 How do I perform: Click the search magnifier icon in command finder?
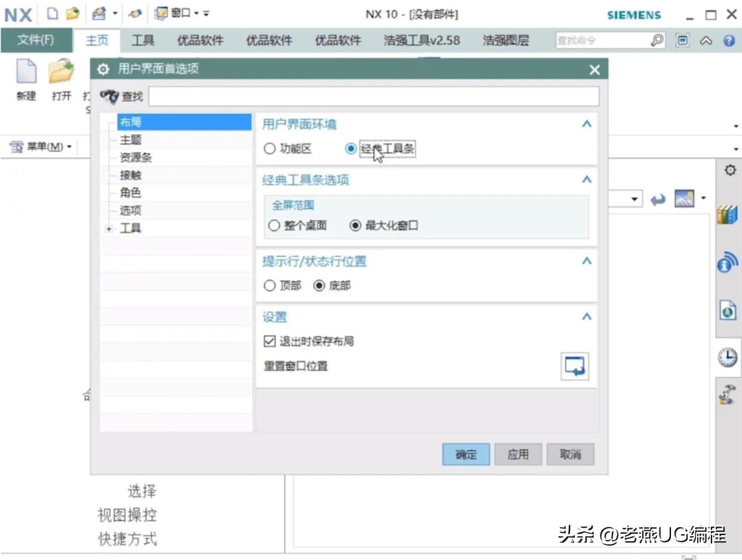(x=657, y=41)
